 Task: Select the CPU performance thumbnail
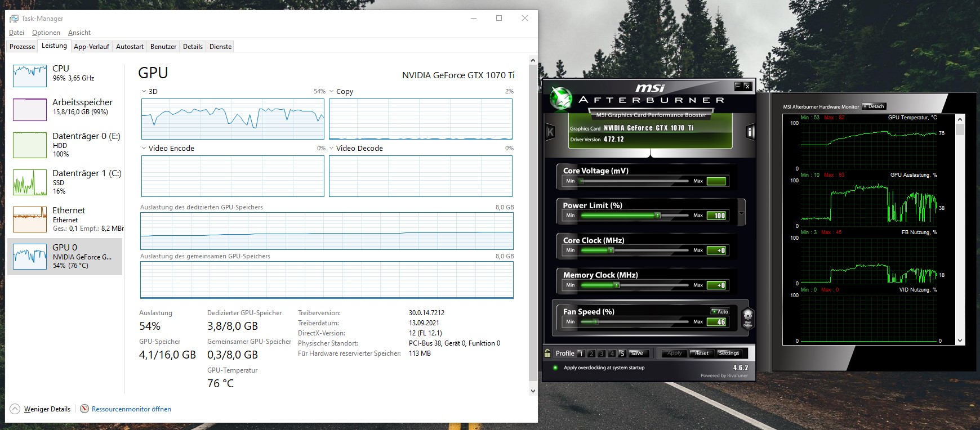tap(30, 76)
